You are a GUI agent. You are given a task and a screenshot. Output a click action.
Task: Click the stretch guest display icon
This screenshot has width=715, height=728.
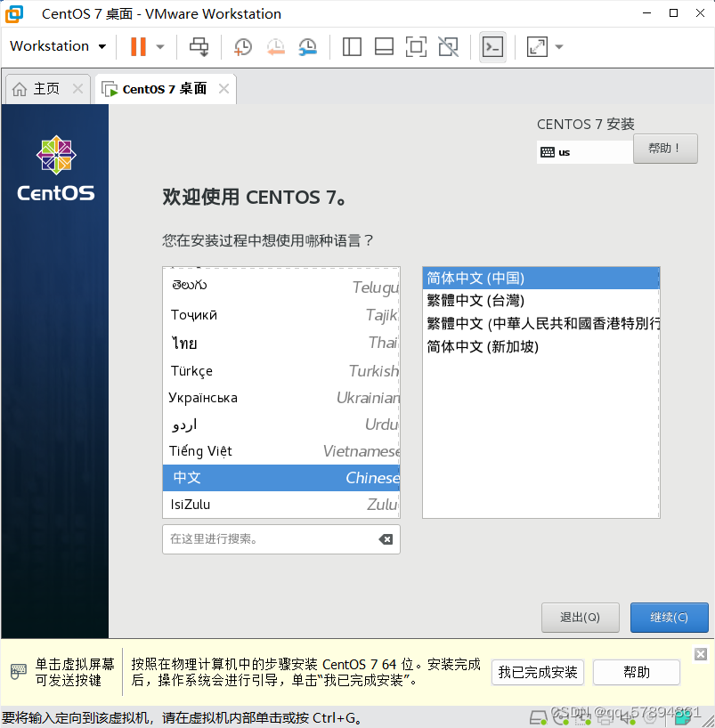coord(537,46)
